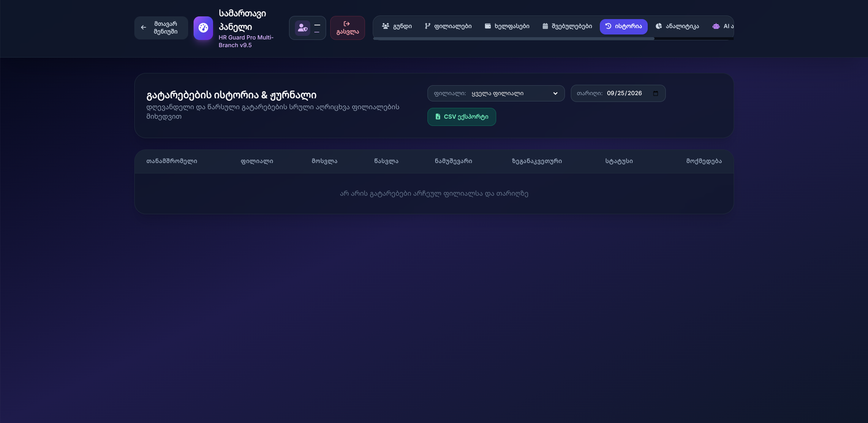The image size is (868, 423).
Task: Open the ანალიტიკა tab
Action: [677, 27]
